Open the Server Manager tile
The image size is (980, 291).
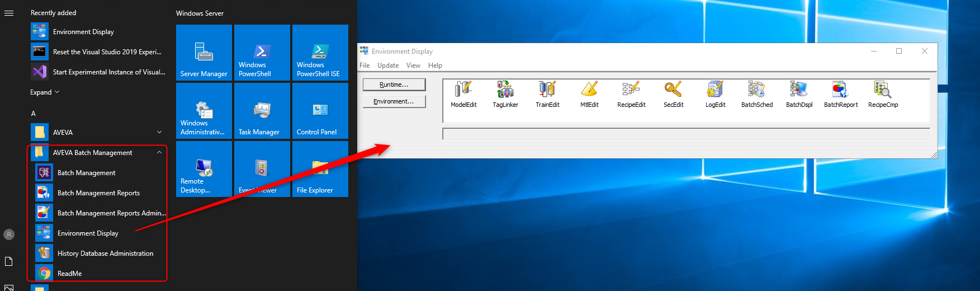(x=204, y=53)
